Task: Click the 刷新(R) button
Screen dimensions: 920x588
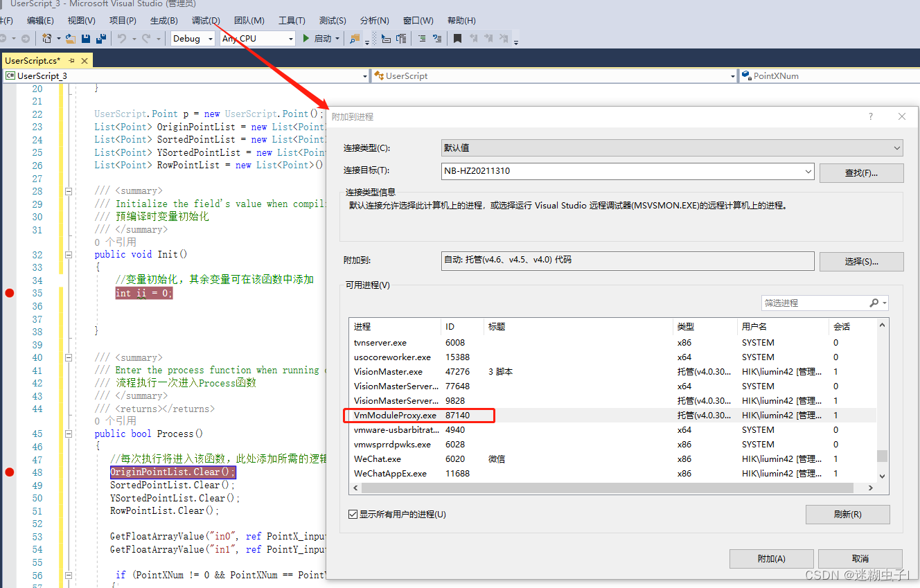Action: (847, 515)
